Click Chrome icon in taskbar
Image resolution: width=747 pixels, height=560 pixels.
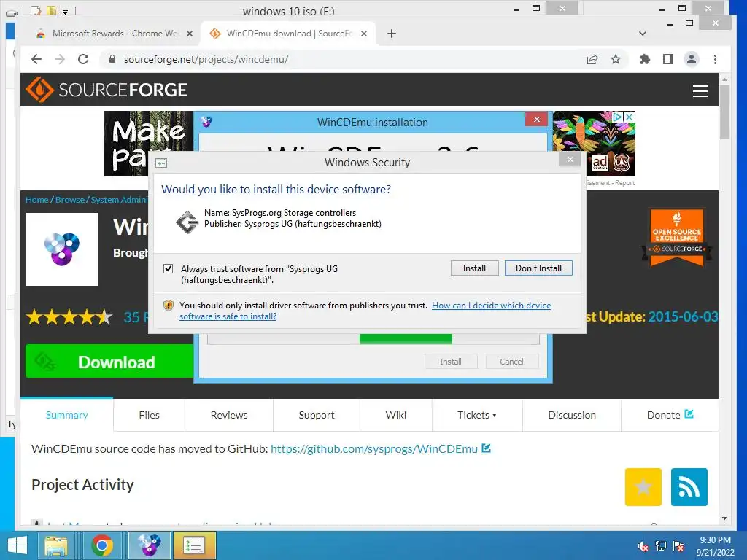pyautogui.click(x=102, y=545)
